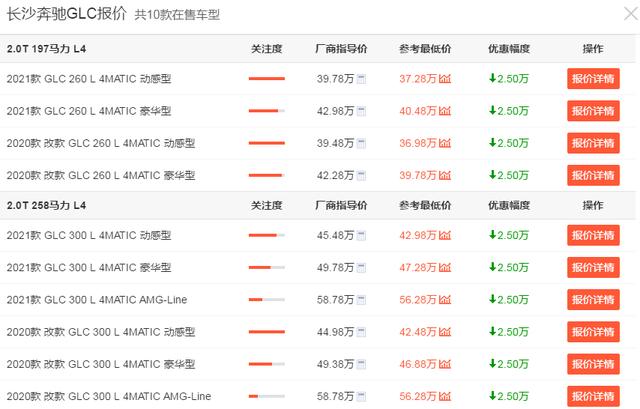Show price trend chart beside 42.98万 lowest price
The image size is (640, 409).
[x=445, y=235]
